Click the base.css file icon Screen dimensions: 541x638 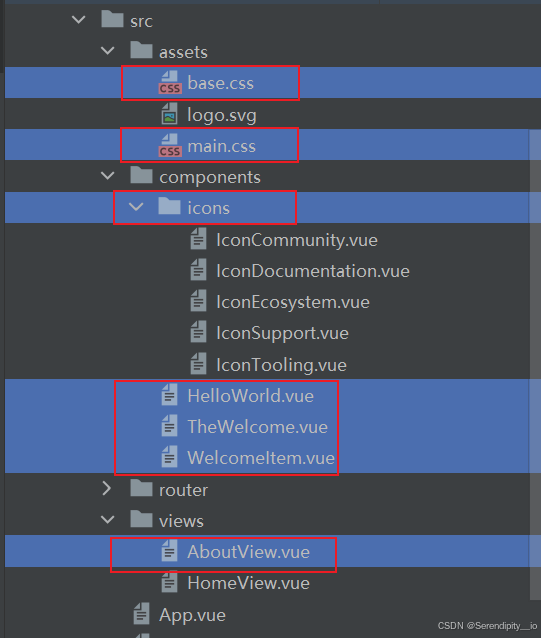point(170,83)
